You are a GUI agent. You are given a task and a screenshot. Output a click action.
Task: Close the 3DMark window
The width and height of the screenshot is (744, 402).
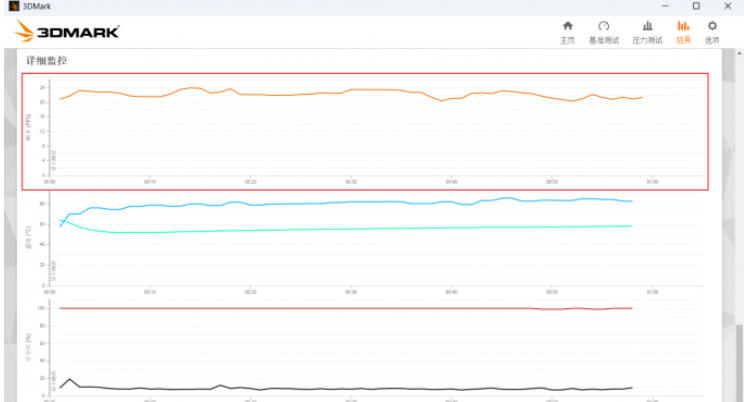(729, 6)
